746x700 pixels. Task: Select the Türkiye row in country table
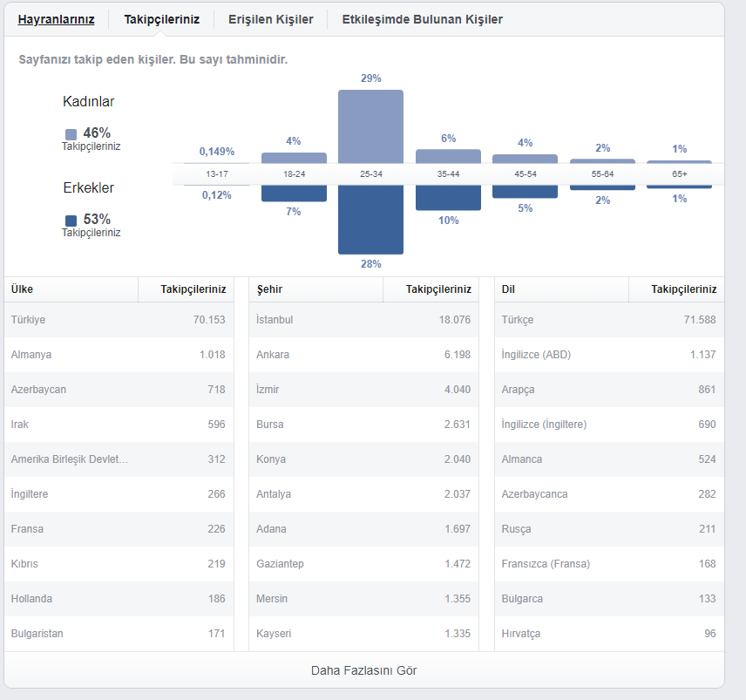(x=119, y=320)
